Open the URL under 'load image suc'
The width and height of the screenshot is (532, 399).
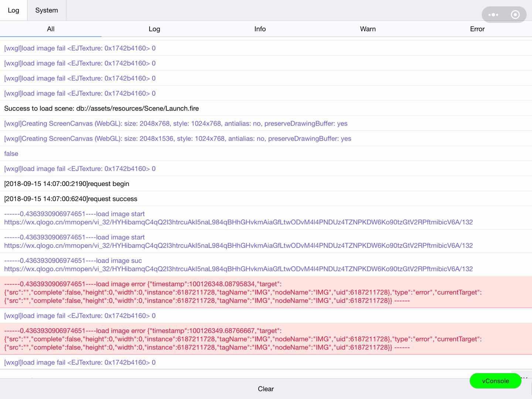(x=238, y=269)
